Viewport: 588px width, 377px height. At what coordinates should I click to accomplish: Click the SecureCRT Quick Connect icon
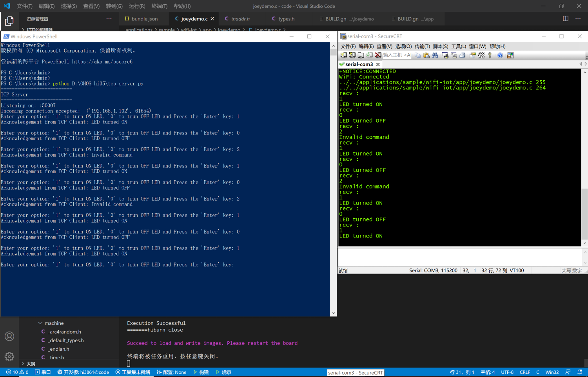pyautogui.click(x=352, y=55)
